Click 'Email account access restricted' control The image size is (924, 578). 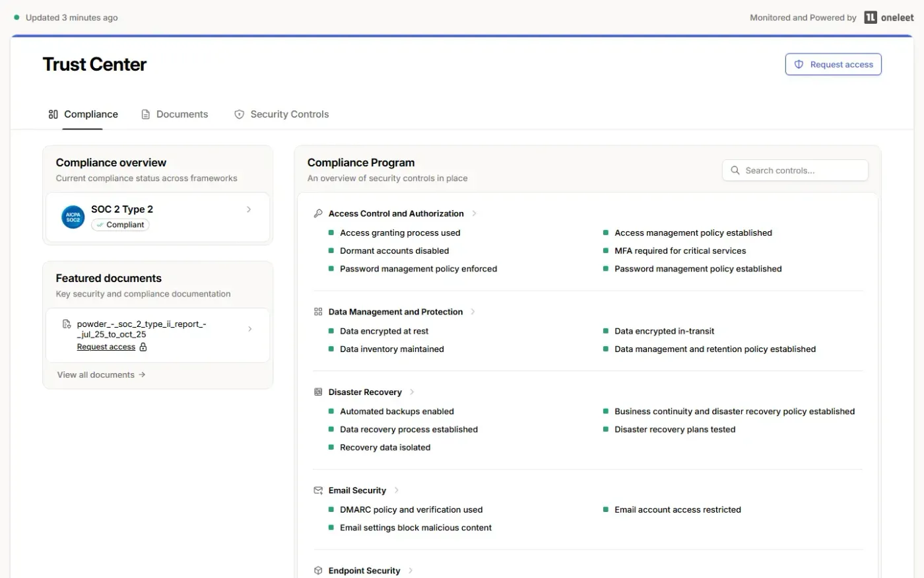(x=678, y=510)
